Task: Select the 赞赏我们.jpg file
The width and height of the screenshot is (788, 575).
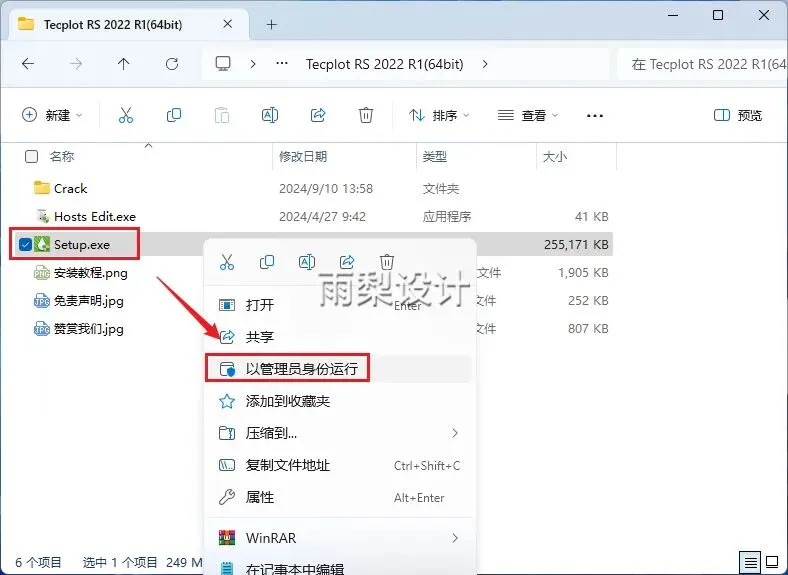Action: click(x=88, y=329)
